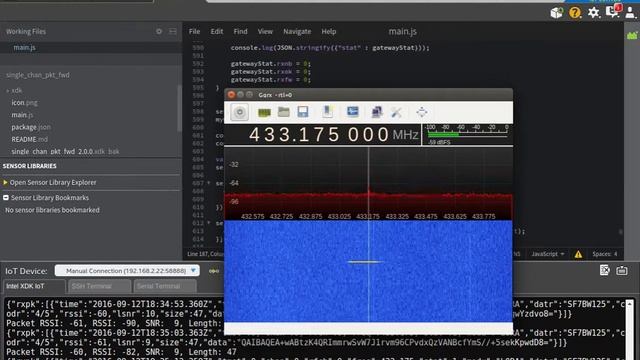
Task: Switch to Serial Terminal tab
Action: pyautogui.click(x=165, y=286)
